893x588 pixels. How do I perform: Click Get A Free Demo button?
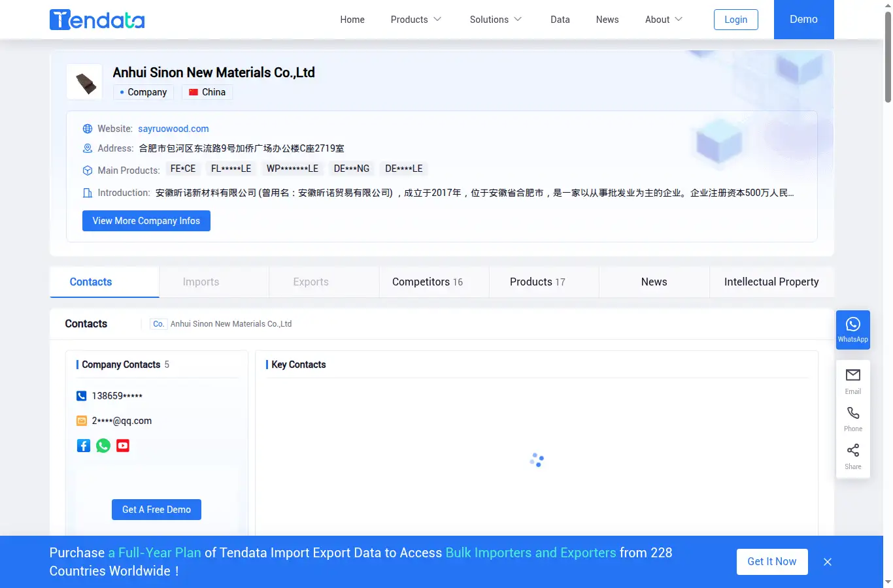(x=157, y=510)
